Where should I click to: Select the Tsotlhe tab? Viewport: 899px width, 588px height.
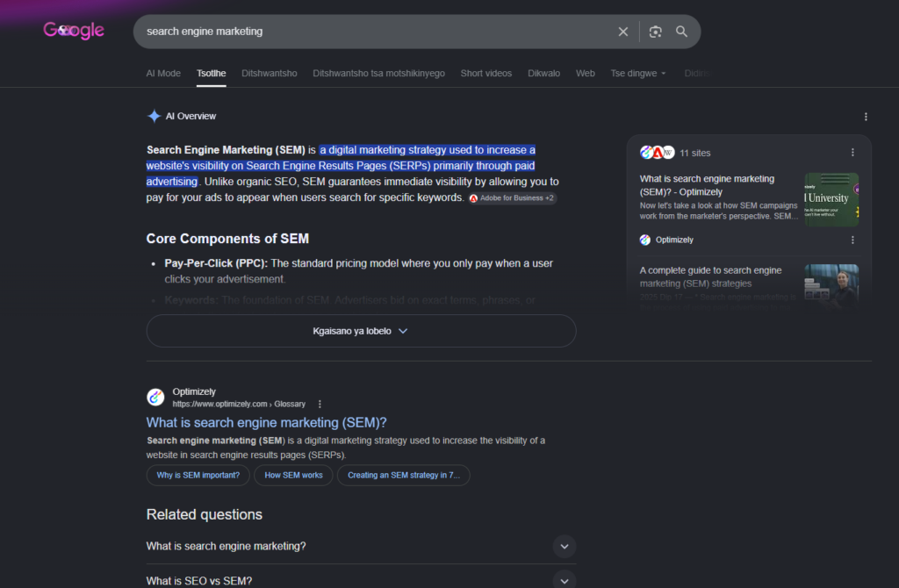tap(211, 74)
